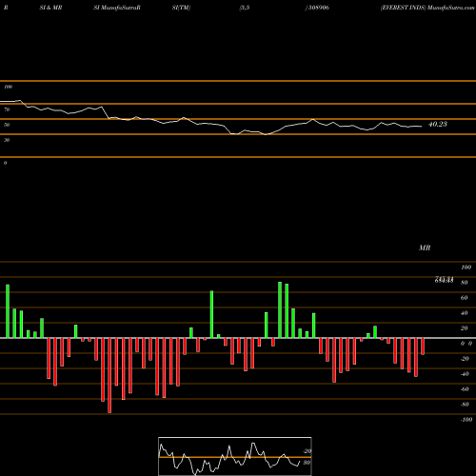Open the mini RSI thumbnail chart at bottom
Viewport: 476px width, 476px height.
[x=235, y=456]
